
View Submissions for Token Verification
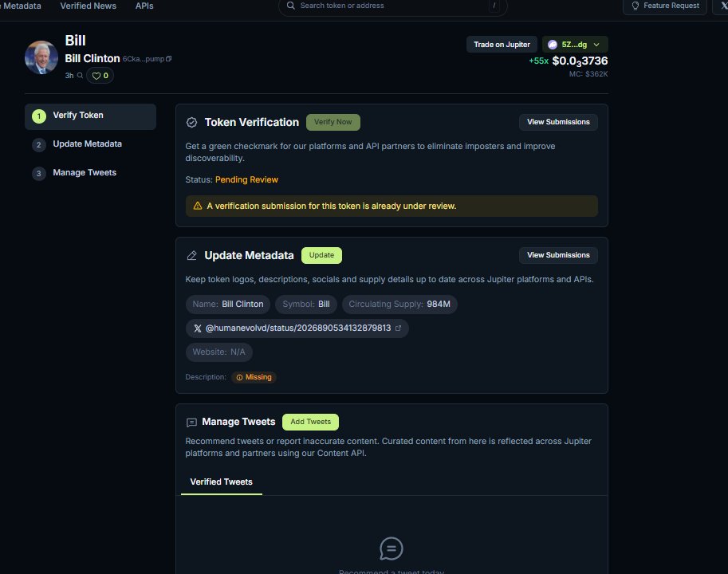(x=558, y=122)
